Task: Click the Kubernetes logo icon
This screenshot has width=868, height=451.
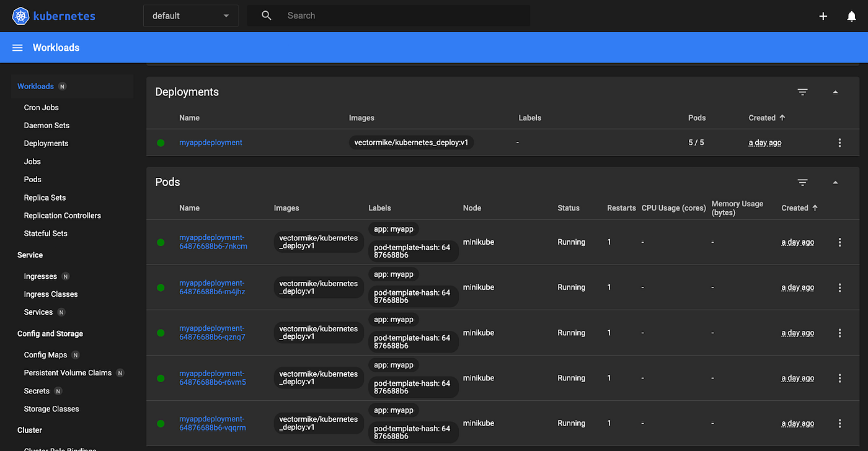Action: click(x=20, y=16)
